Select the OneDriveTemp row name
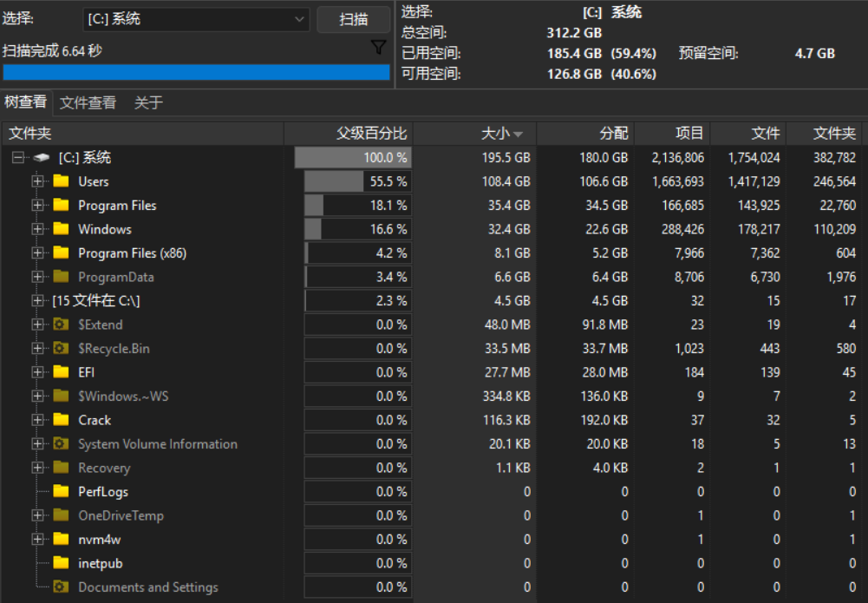868x603 pixels. (x=121, y=515)
